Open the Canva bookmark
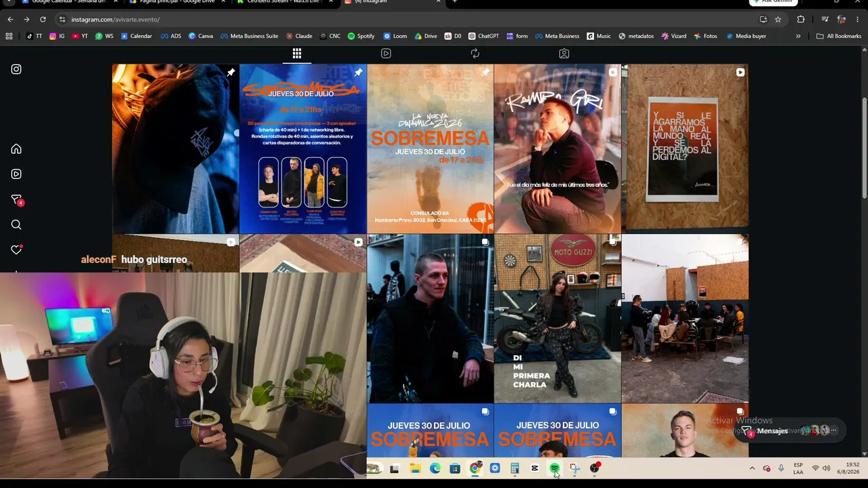868x488 pixels. 201,36
